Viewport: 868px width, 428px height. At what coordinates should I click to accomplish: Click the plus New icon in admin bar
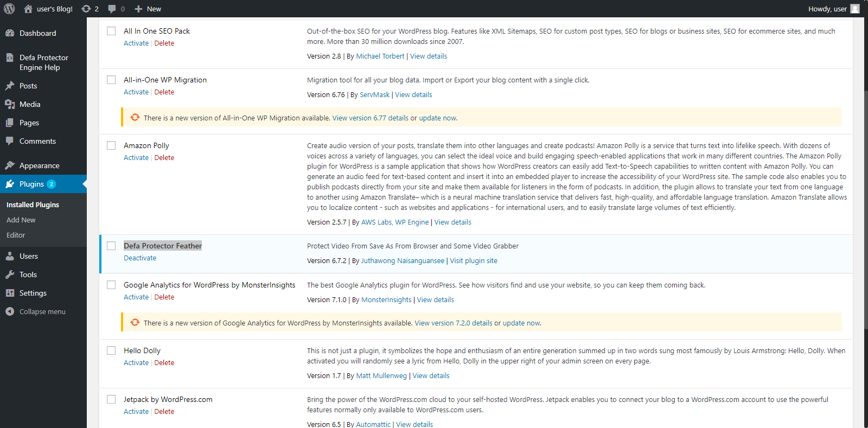point(138,9)
